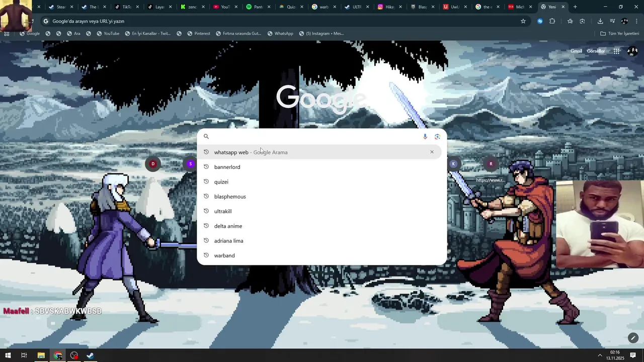Click the Customize Chrome pencil icon
The height and width of the screenshot is (362, 644).
tap(633, 338)
